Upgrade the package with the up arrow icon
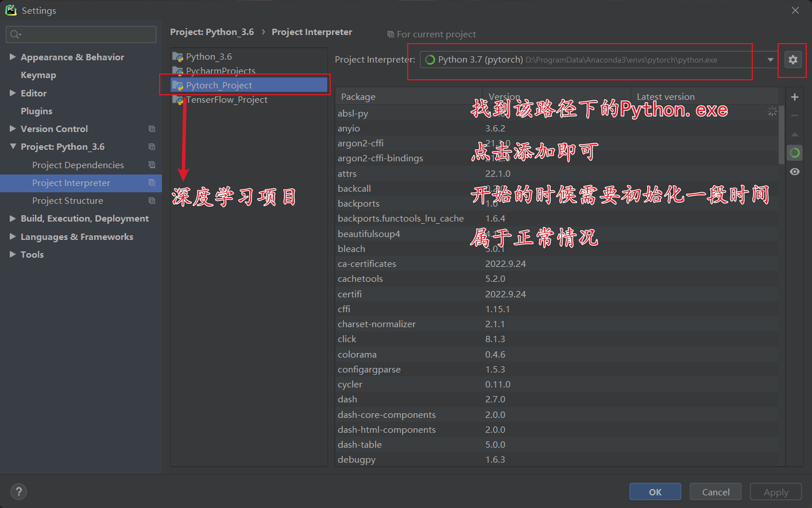The image size is (812, 508). [795, 134]
